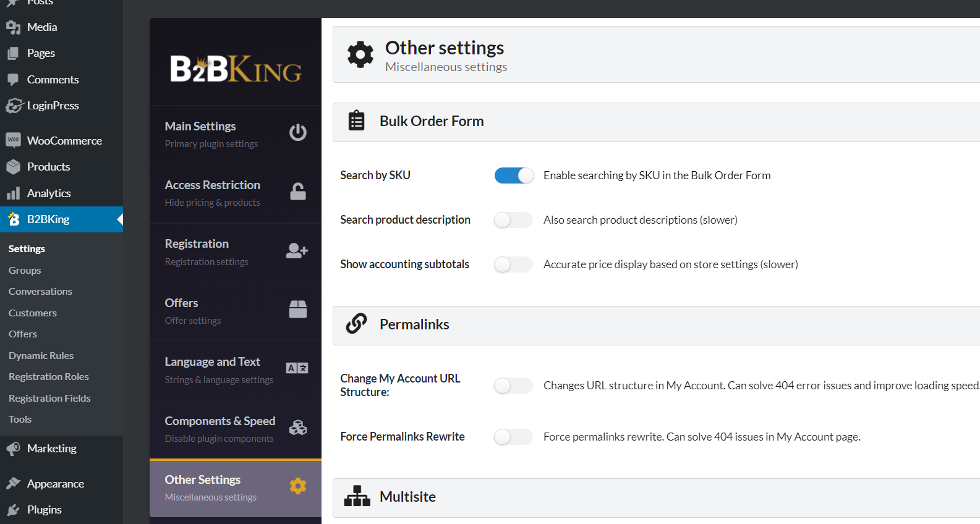Click the Pages icon in sidebar
980x524 pixels.
click(13, 53)
